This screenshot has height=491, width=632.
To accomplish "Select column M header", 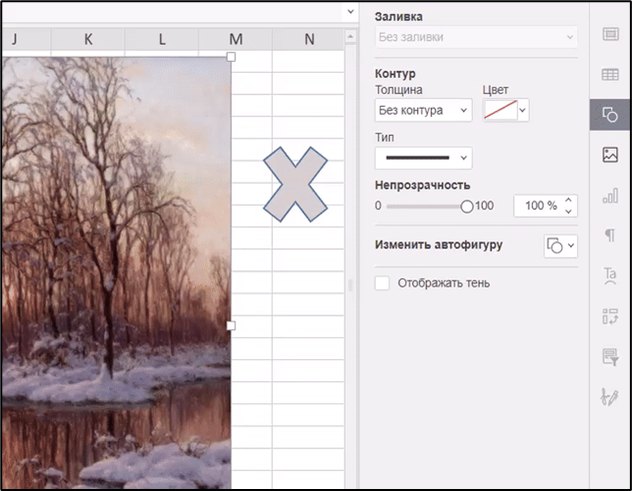I will pyautogui.click(x=235, y=39).
